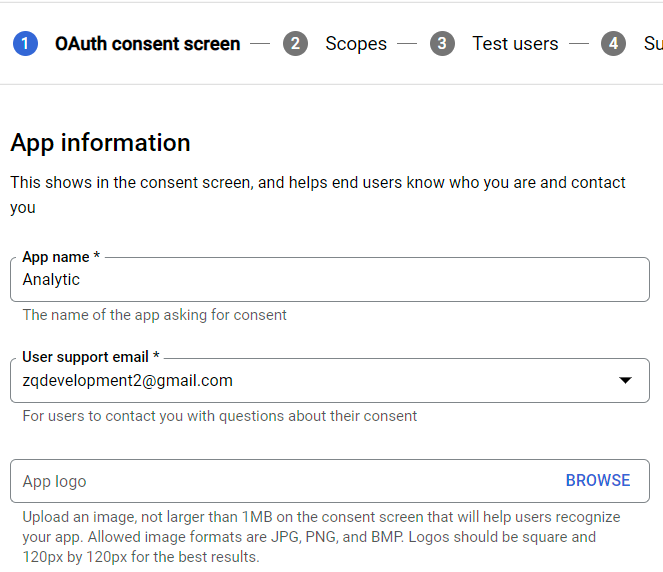Select the OAuth consent screen step label

click(x=147, y=44)
